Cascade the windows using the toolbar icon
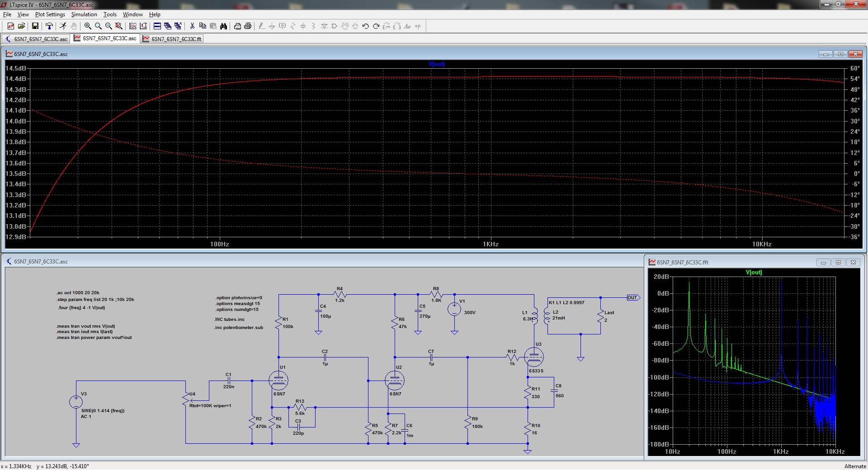Screen dimensions: 868x470 point(168,26)
